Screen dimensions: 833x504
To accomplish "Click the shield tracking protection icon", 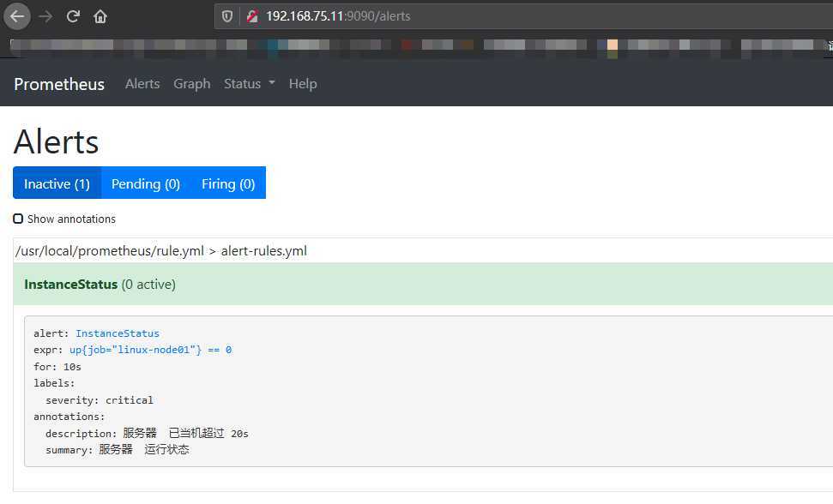I will (226, 16).
